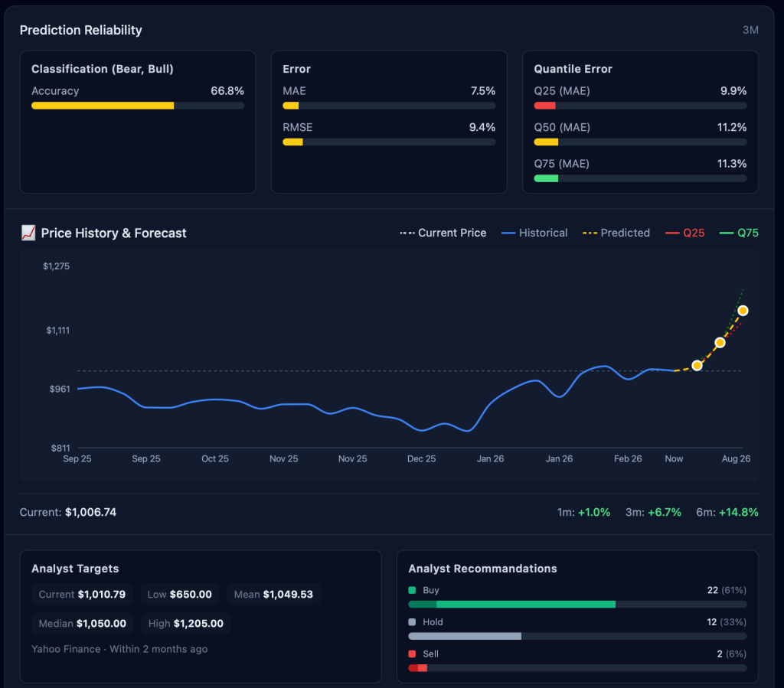Toggle the Q25 legend entry
Viewport: 784px width, 688px height.
685,233
